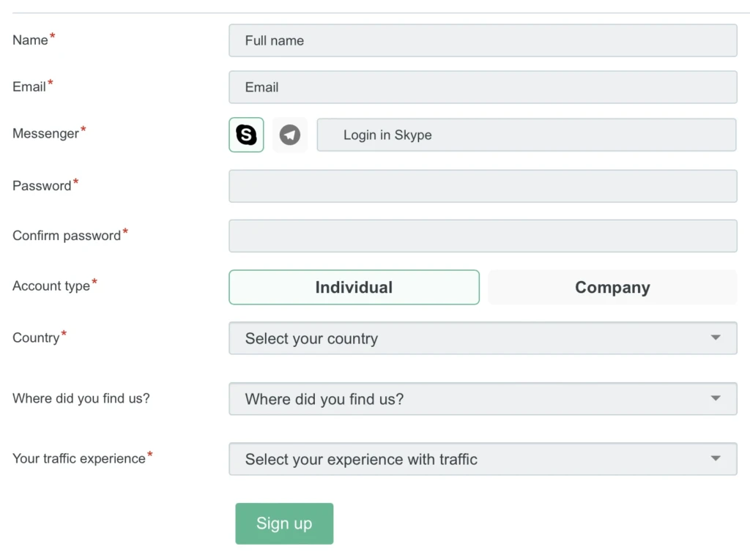Viewport: 750px width, 560px height.
Task: Click the Login in Skype field
Action: tap(526, 135)
